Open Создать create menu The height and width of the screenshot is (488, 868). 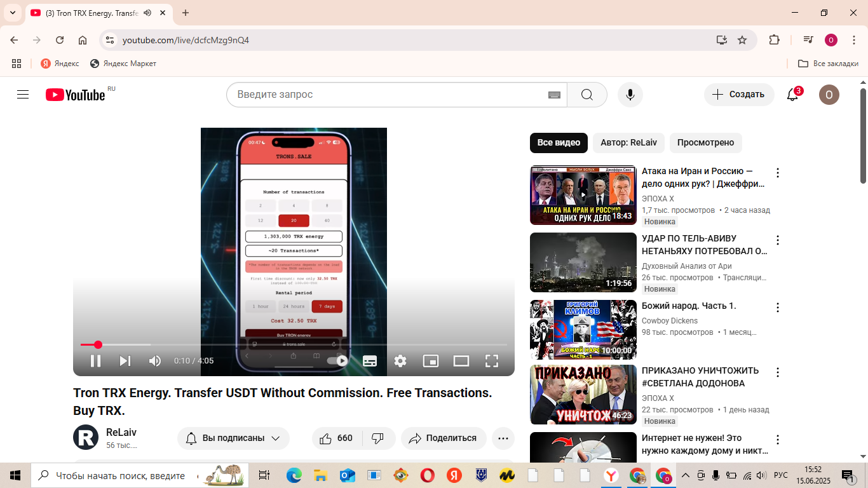[739, 95]
